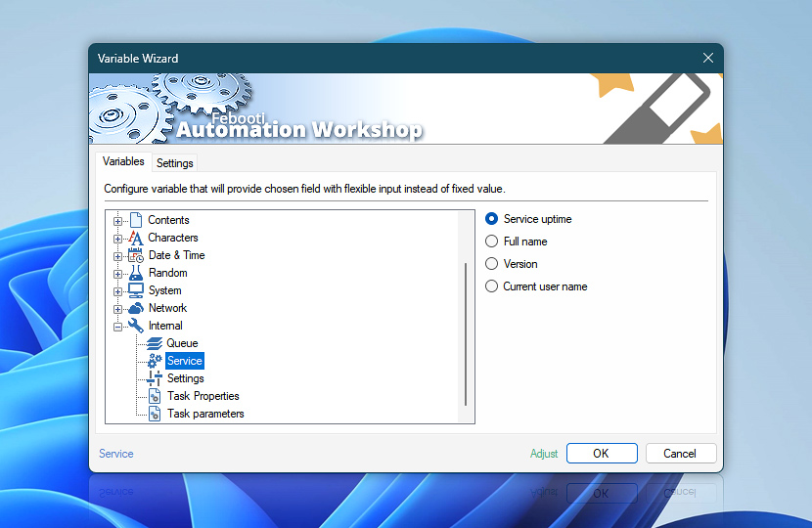Viewport: 812px width, 528px height.
Task: Click the Service gears icon
Action: (155, 361)
